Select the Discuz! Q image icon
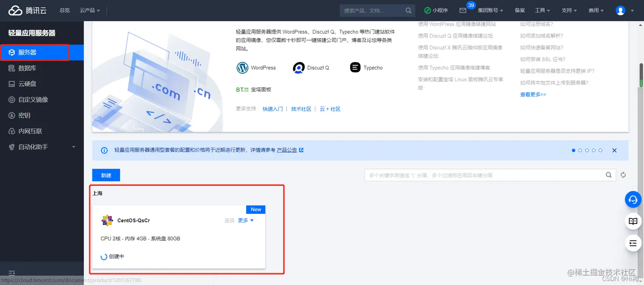 click(299, 68)
